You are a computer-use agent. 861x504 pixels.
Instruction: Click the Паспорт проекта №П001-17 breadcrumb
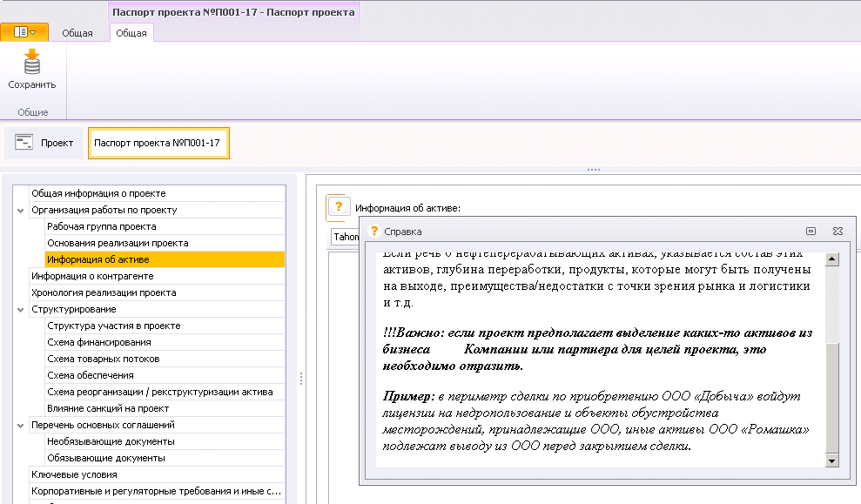click(x=158, y=143)
